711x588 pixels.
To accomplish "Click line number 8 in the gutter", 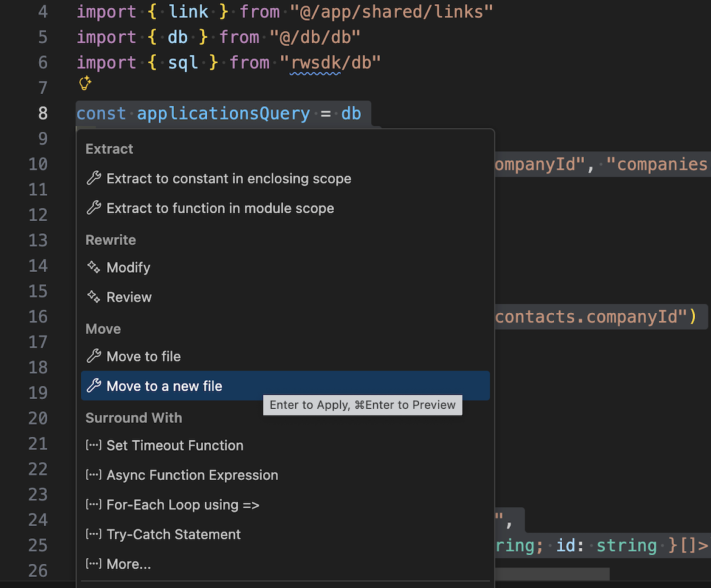I will (x=41, y=113).
